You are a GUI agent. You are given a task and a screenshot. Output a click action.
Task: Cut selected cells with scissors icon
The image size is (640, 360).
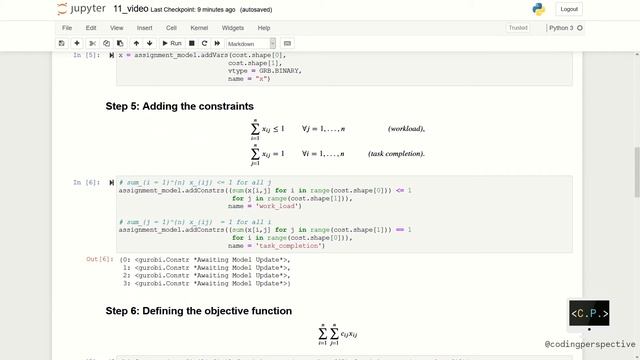(x=93, y=43)
